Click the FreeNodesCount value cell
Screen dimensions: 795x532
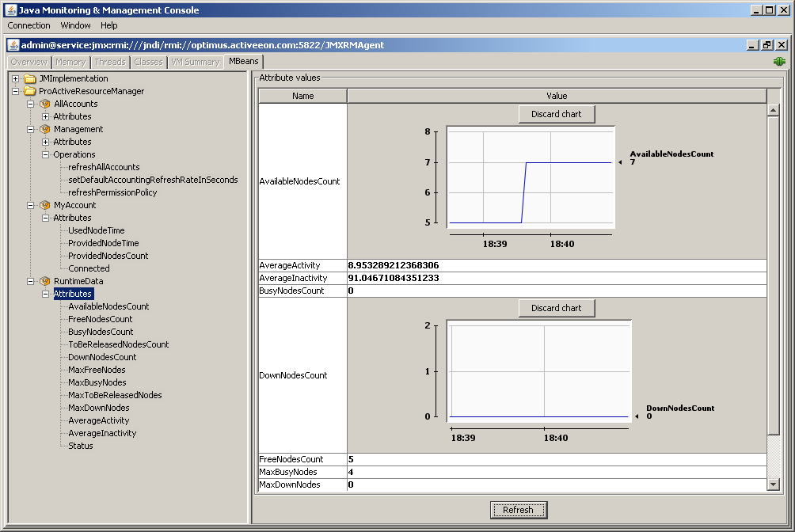pyautogui.click(x=557, y=459)
